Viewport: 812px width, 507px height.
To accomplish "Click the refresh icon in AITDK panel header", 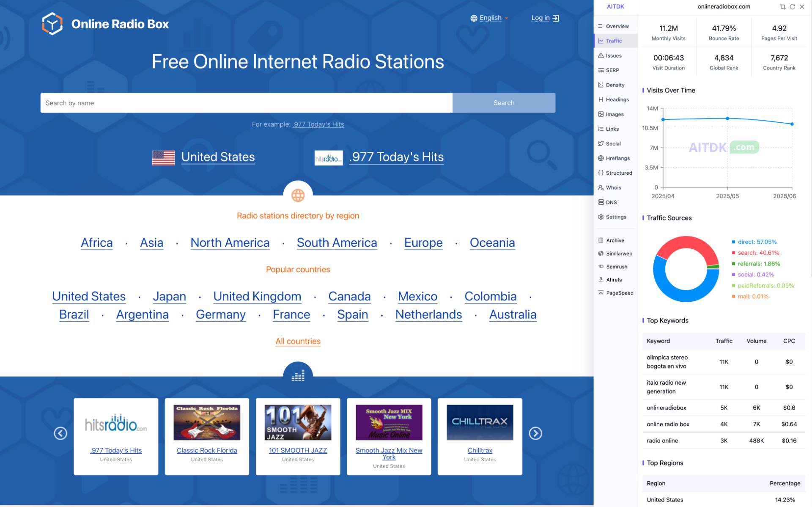I will pos(792,7).
